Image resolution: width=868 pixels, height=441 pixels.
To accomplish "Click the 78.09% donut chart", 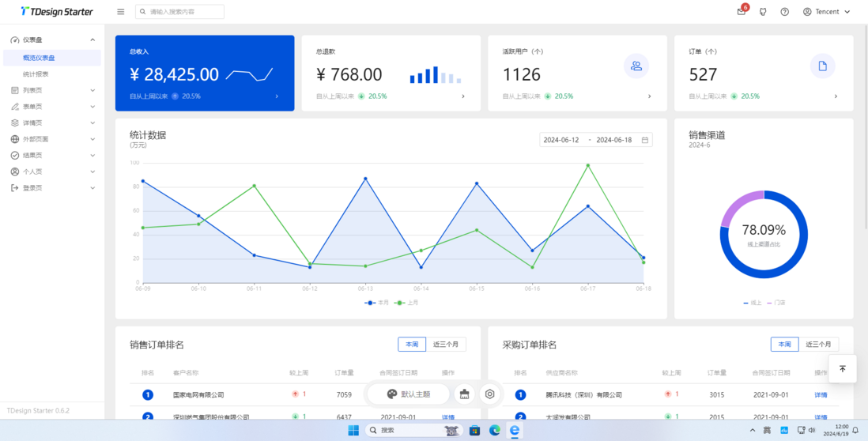I will pyautogui.click(x=764, y=235).
